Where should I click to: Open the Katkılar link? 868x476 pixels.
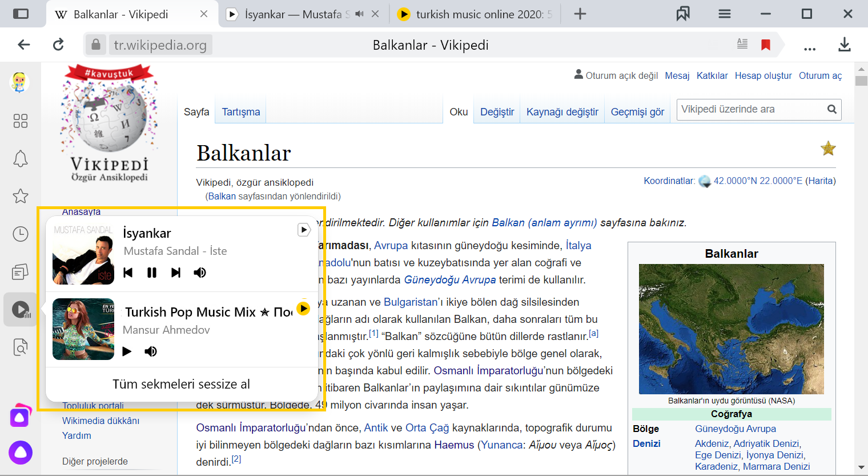point(712,75)
